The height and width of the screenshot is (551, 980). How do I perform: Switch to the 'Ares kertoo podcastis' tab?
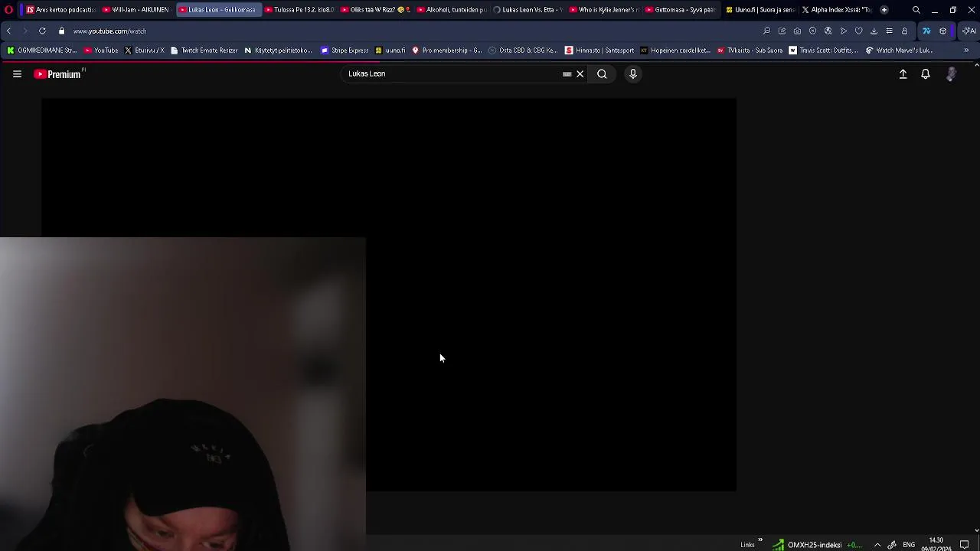[x=60, y=10]
